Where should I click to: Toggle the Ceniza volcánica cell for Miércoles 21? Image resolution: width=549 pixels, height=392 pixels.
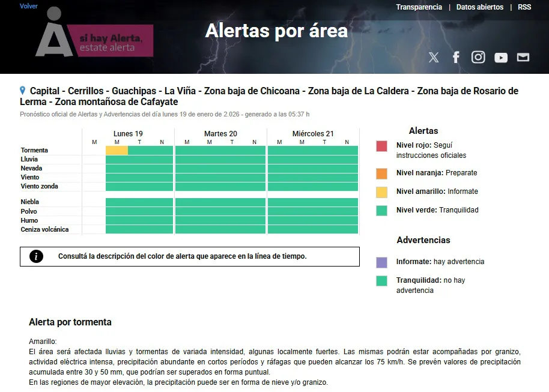[x=312, y=229]
